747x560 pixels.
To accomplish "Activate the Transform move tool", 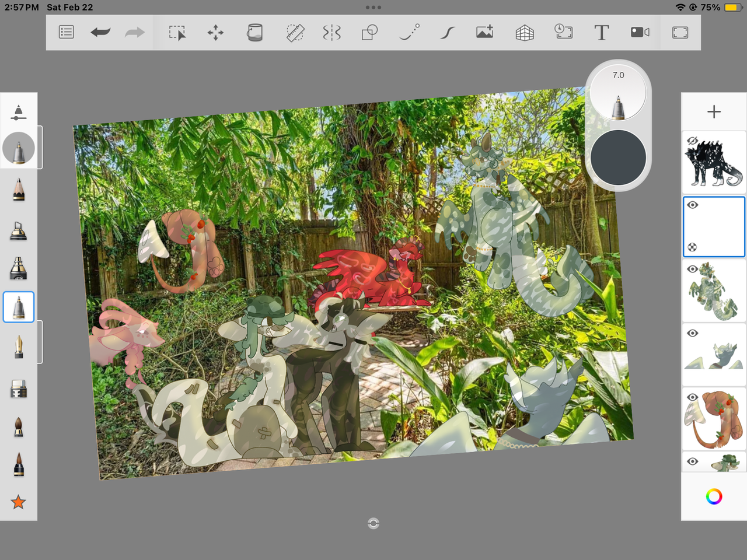I will tap(215, 32).
